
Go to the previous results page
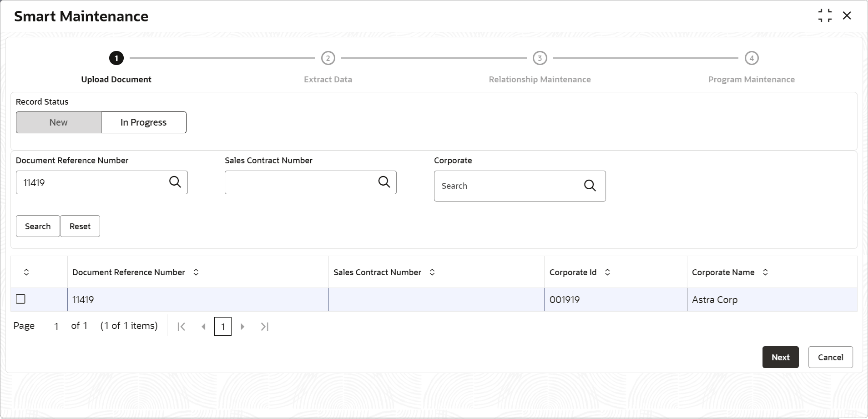click(204, 327)
